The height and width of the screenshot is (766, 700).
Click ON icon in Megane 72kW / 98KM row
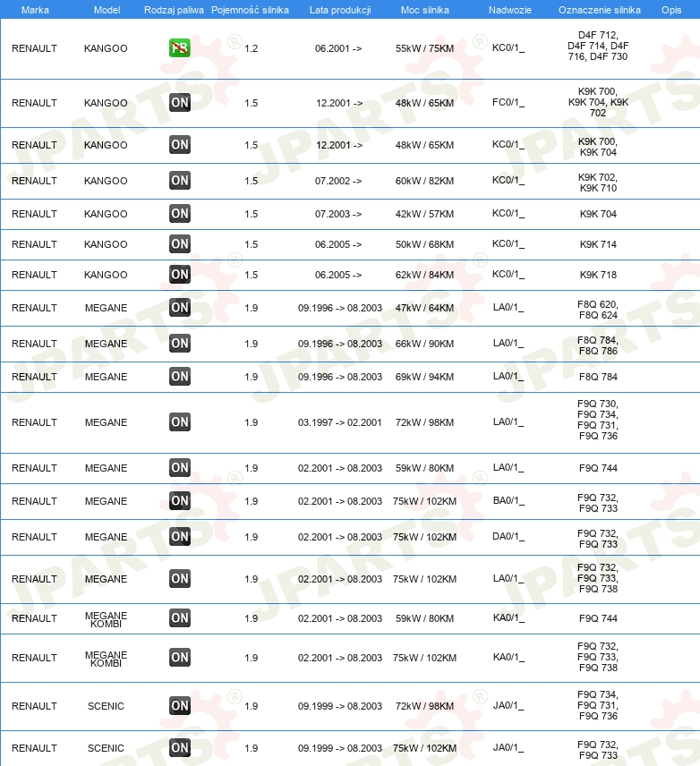click(179, 421)
